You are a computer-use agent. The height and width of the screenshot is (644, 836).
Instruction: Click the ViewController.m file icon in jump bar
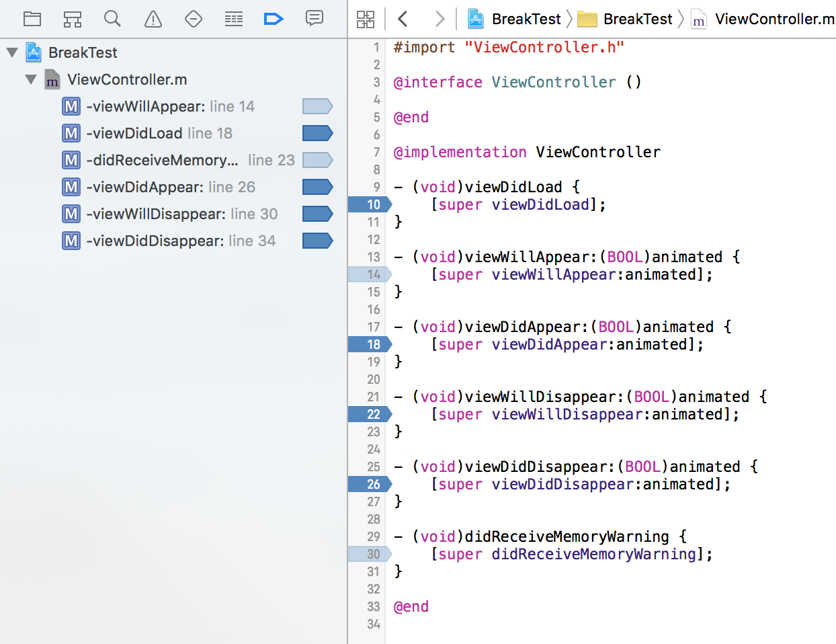[699, 19]
